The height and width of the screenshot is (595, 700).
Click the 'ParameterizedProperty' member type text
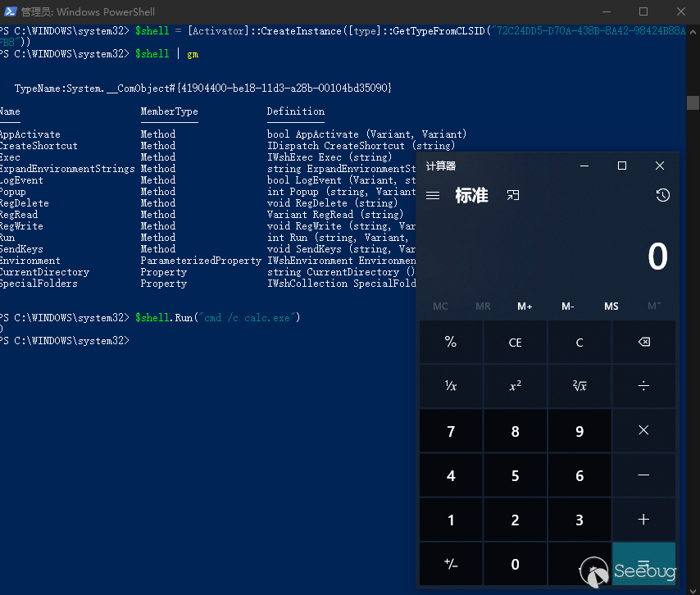tap(201, 261)
